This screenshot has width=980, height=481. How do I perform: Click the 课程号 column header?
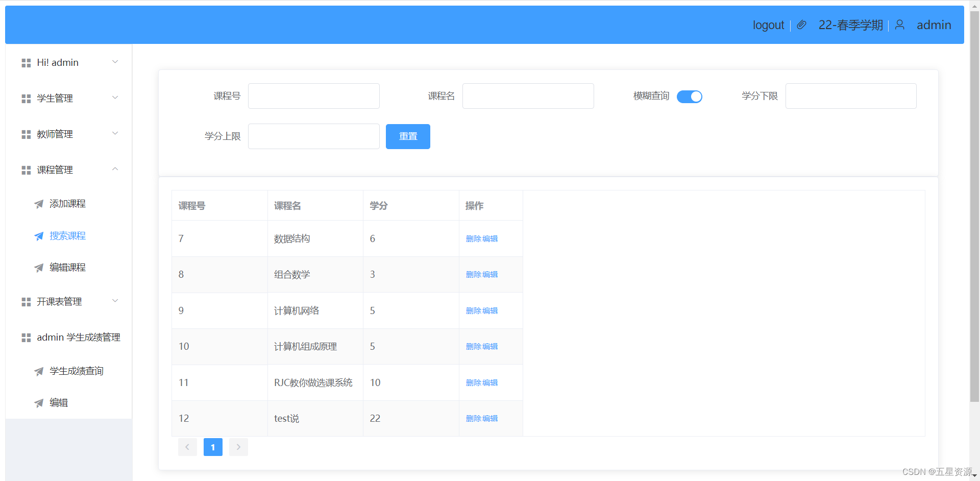[x=220, y=205]
